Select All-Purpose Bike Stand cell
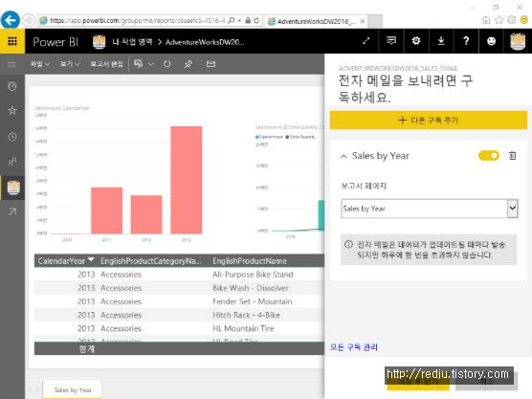 click(x=253, y=275)
